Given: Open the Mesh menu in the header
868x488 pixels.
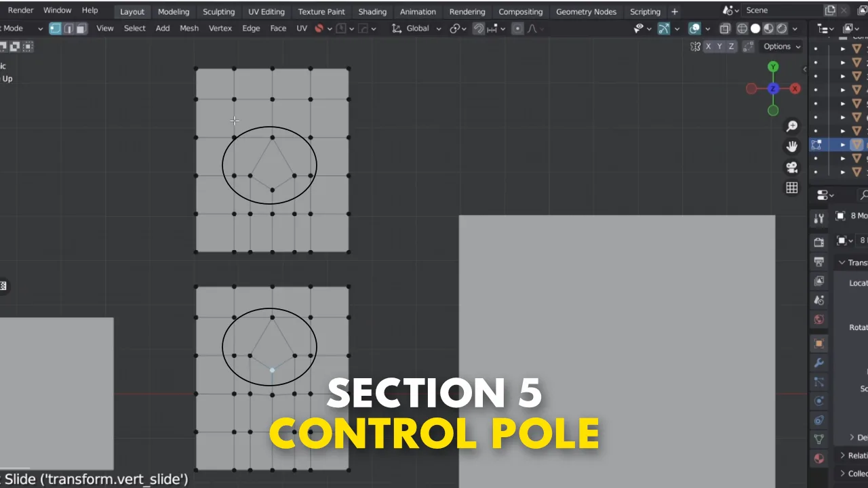Looking at the screenshot, I should coord(189,28).
